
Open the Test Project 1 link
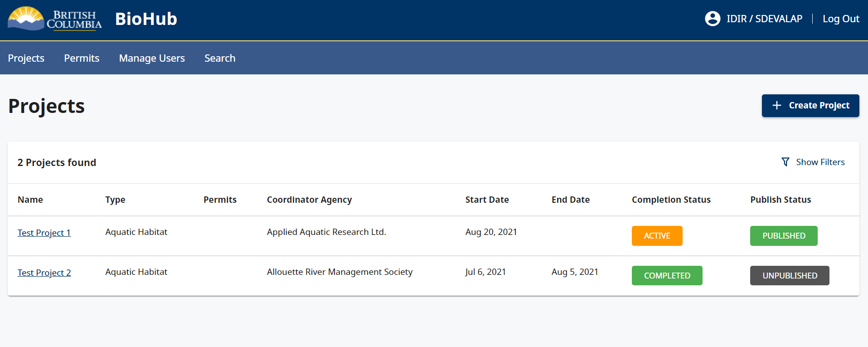click(44, 233)
